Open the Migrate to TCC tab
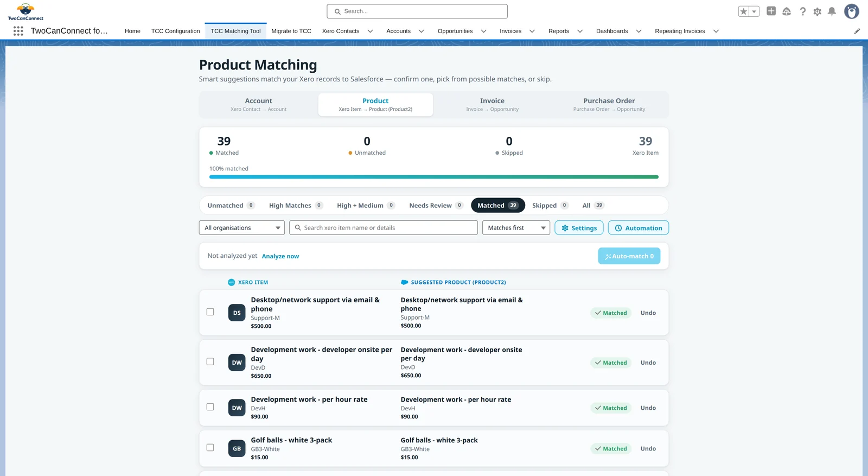Image resolution: width=868 pixels, height=476 pixels. [291, 31]
